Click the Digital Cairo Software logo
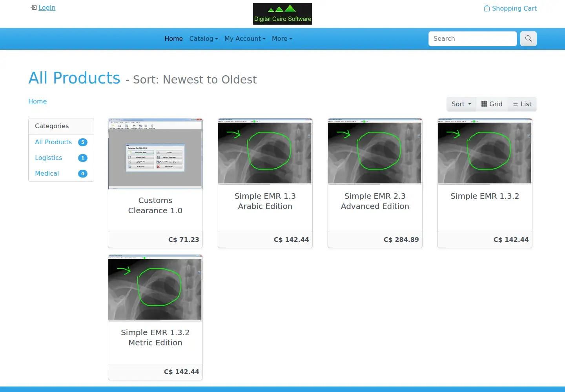This screenshot has width=565, height=392. (x=282, y=14)
